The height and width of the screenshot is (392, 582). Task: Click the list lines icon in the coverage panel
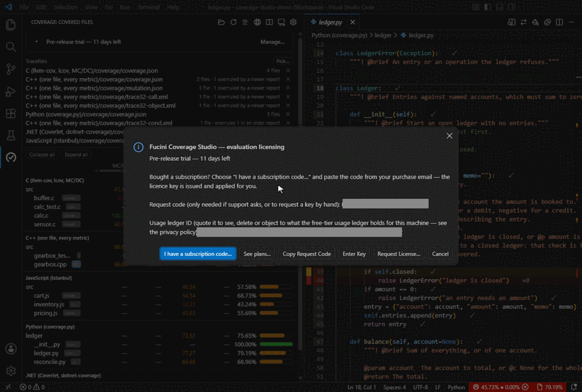pyautogui.click(x=245, y=22)
